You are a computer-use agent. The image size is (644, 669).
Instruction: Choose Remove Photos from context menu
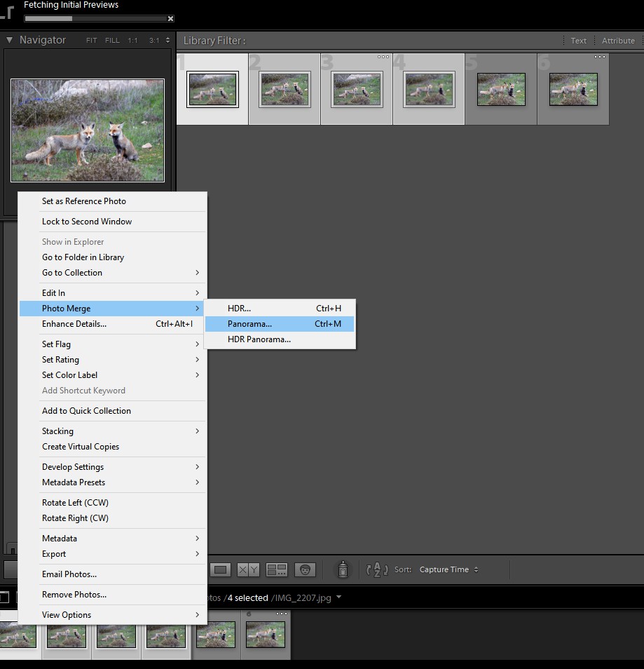click(114, 595)
